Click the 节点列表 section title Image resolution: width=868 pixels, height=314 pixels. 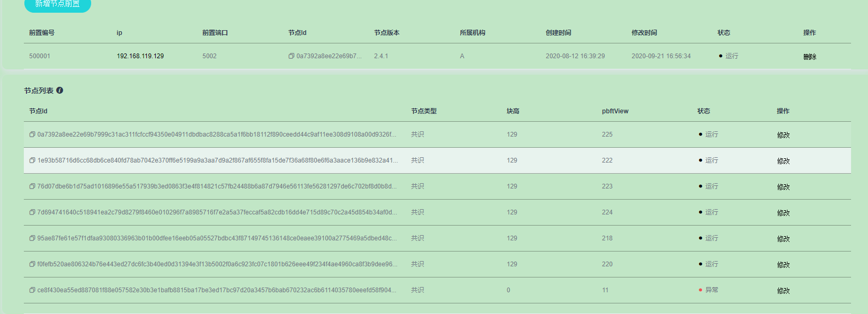(39, 91)
